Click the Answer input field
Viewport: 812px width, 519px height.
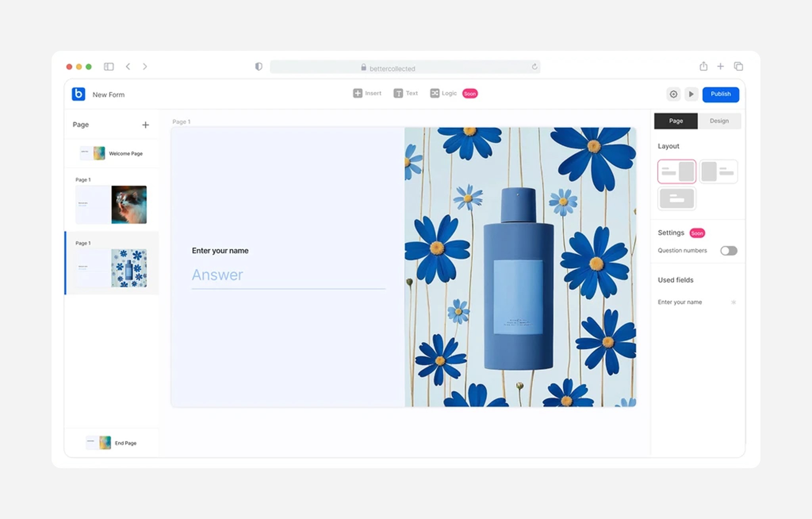pos(288,275)
